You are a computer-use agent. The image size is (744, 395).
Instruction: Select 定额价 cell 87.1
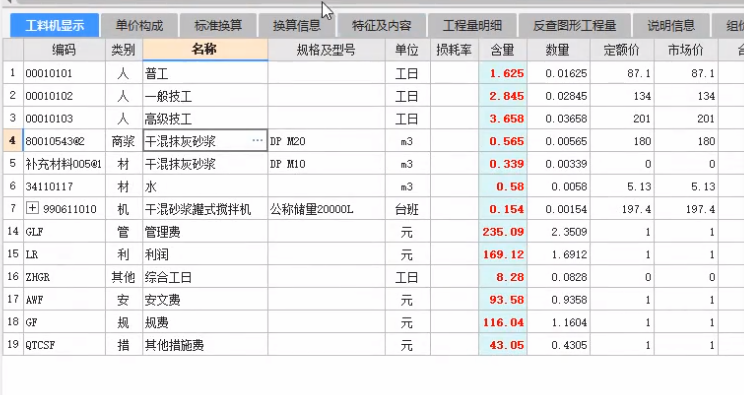coord(622,73)
